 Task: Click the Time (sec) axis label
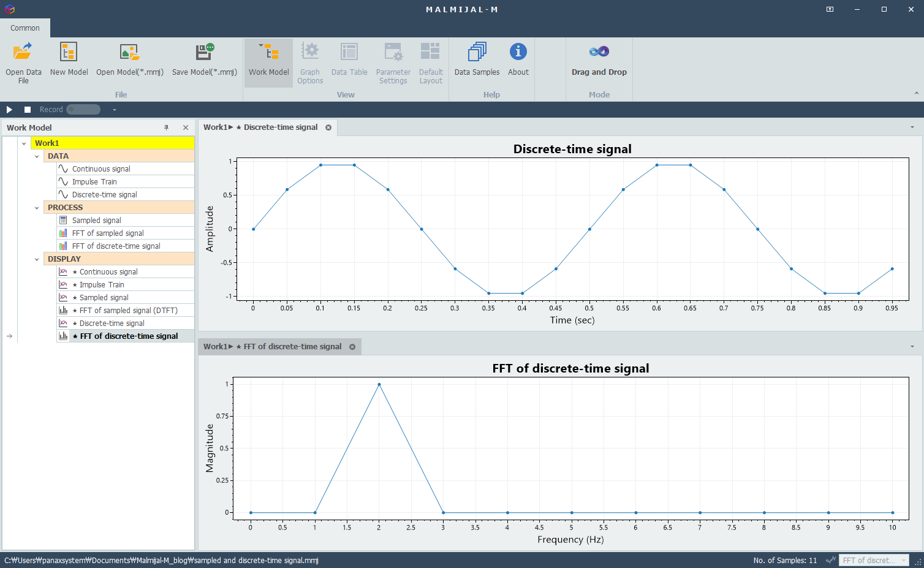pos(572,320)
